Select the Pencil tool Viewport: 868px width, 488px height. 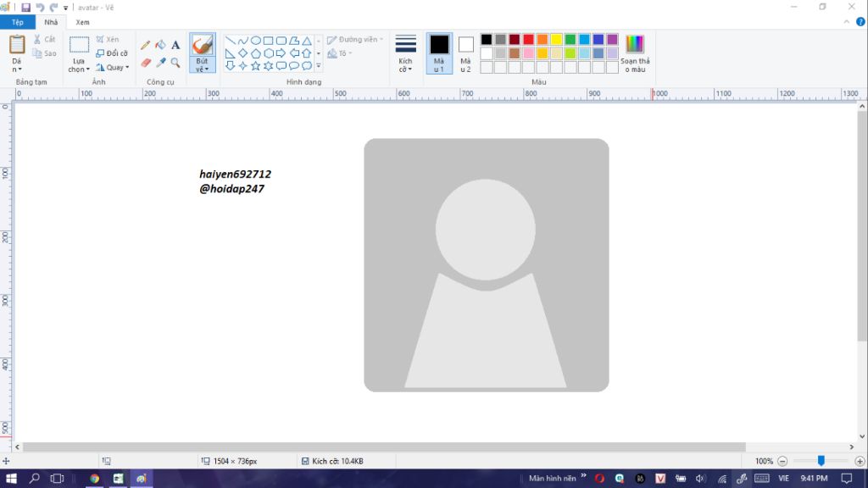[146, 45]
